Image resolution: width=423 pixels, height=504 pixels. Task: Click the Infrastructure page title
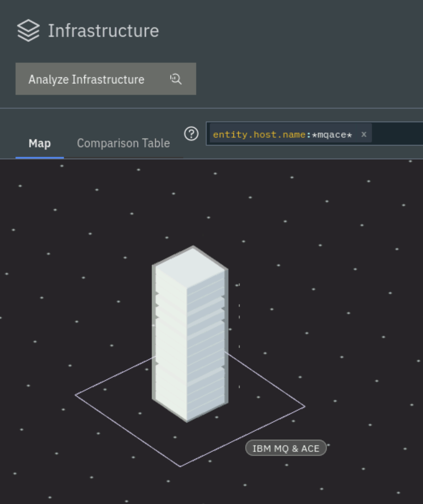(103, 31)
